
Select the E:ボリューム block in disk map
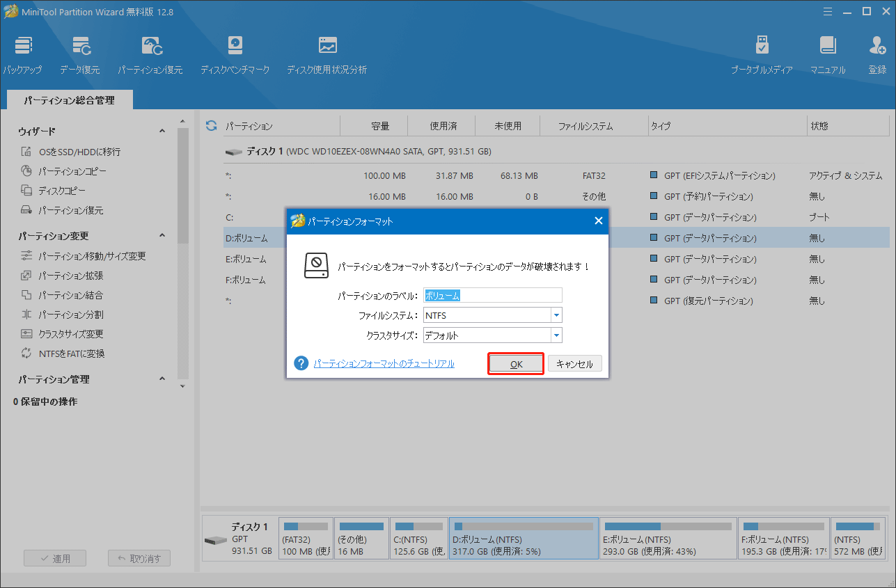tap(668, 539)
